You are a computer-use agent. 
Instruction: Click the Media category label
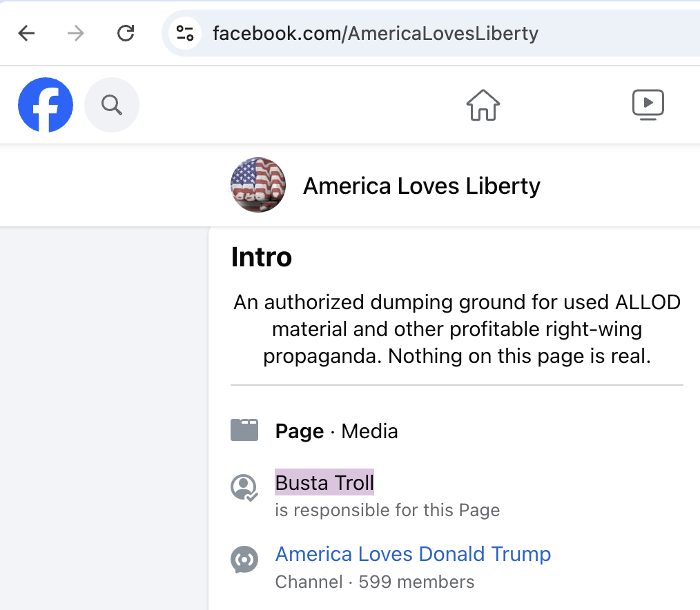[x=369, y=431]
